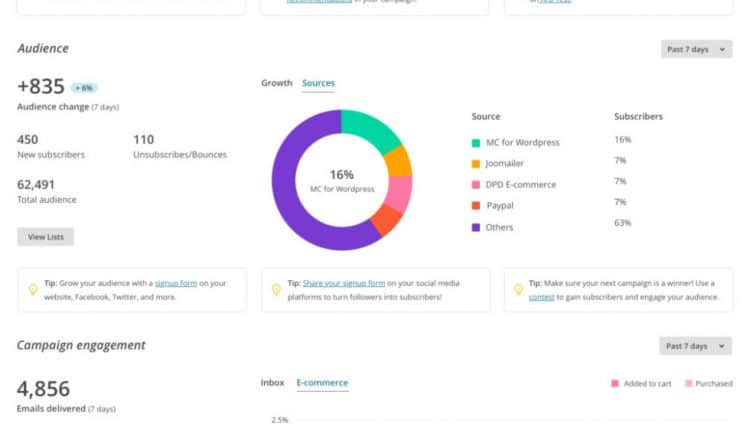The width and height of the screenshot is (750, 430).
Task: Open the Campaign engagement Past 7 days dropdown
Action: click(695, 346)
